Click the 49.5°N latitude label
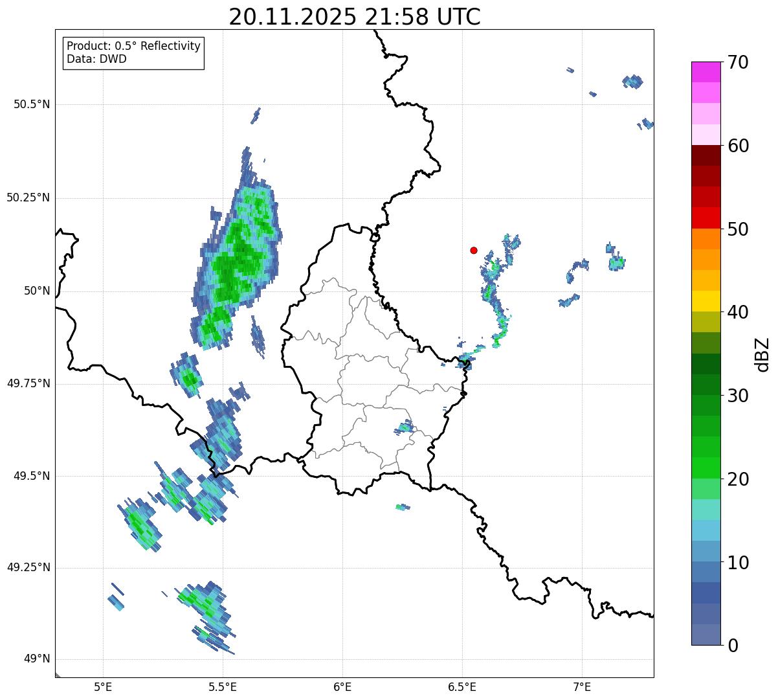Image resolution: width=778 pixels, height=700 pixels. 32,476
